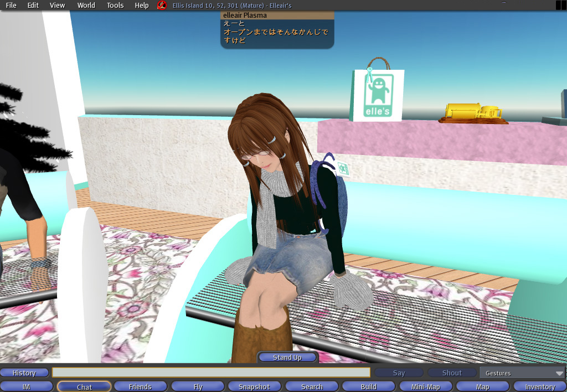This screenshot has width=567, height=392.
Task: Open the World menu
Action: pyautogui.click(x=86, y=6)
